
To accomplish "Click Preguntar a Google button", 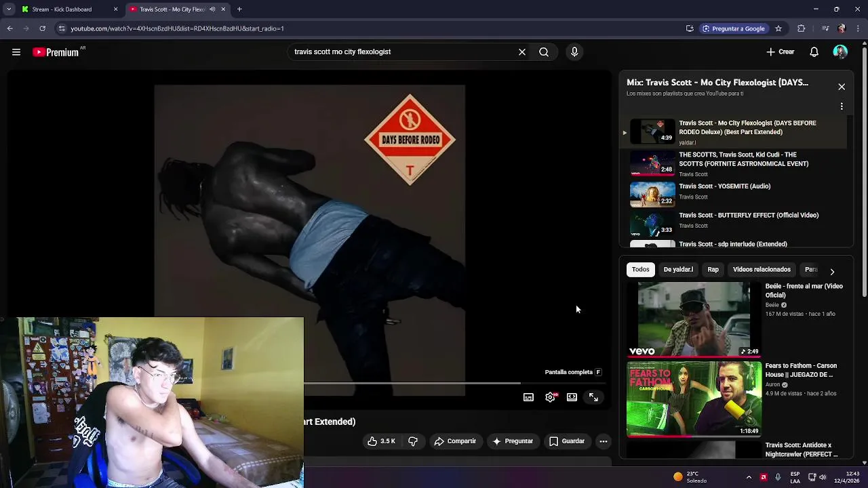I will point(734,28).
